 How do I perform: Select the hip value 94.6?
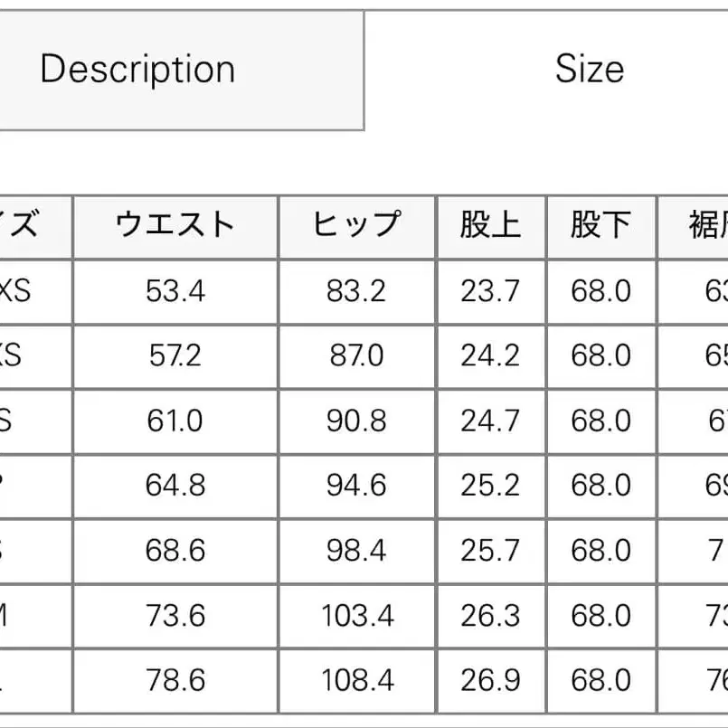[x=356, y=484]
